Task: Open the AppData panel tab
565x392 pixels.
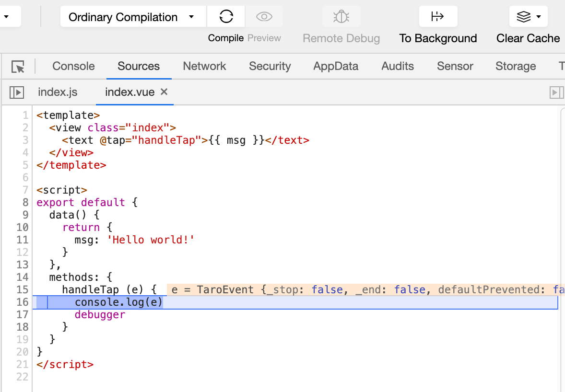Action: (x=336, y=66)
